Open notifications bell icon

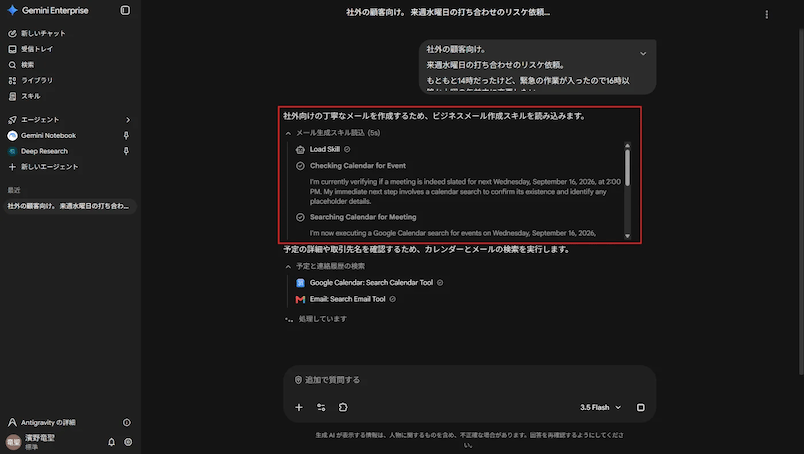pos(111,442)
